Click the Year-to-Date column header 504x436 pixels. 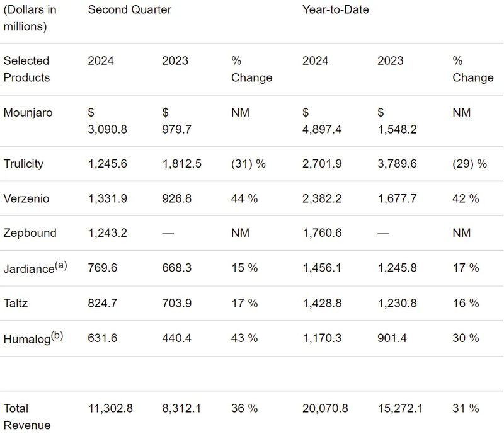(336, 9)
